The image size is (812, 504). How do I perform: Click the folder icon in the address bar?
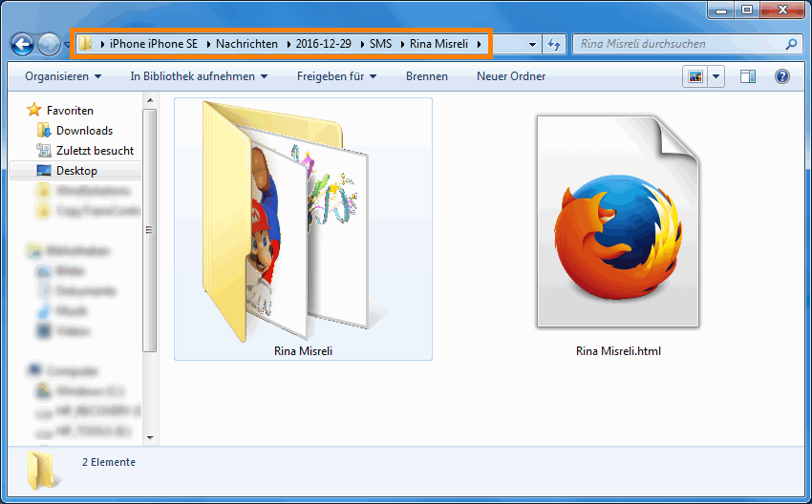pyautogui.click(x=85, y=44)
